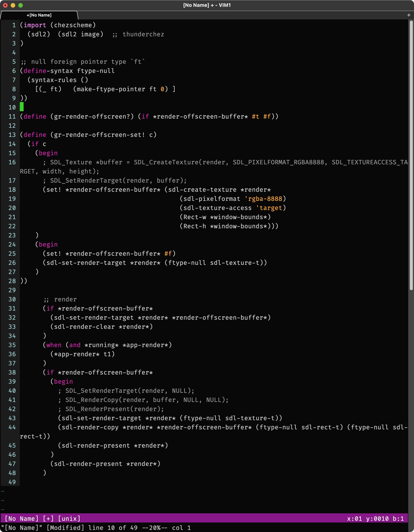Click the red close window button
The height and width of the screenshot is (532, 414).
5,5
